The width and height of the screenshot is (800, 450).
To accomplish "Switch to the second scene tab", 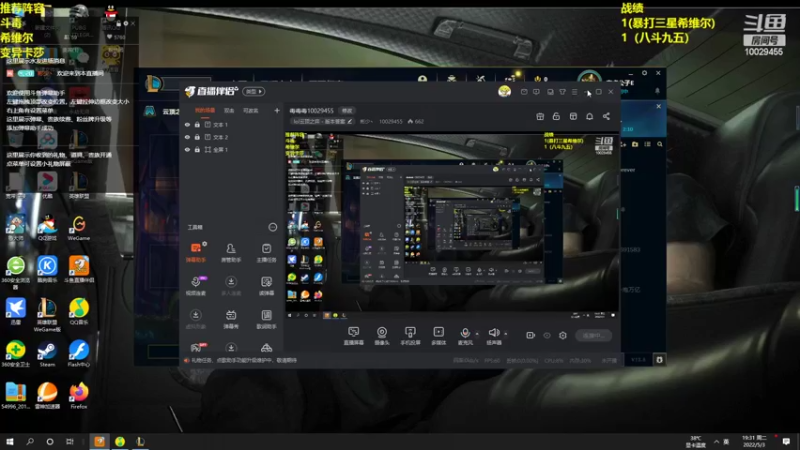I will point(229,110).
